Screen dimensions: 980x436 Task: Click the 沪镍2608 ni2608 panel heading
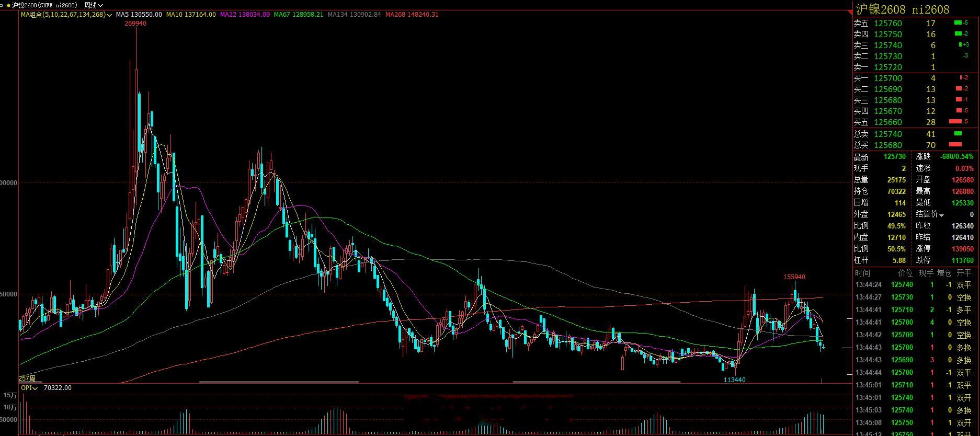click(x=903, y=9)
